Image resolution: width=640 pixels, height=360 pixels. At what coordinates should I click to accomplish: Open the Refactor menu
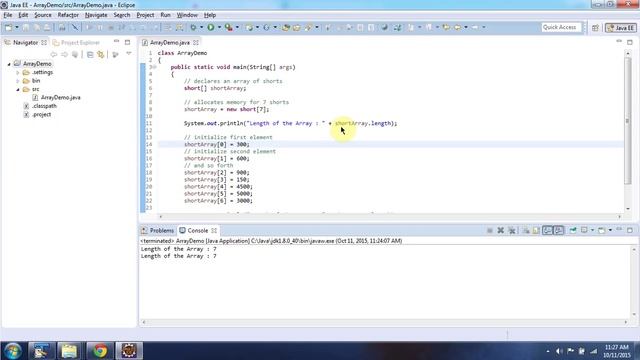pyautogui.click(x=68, y=15)
